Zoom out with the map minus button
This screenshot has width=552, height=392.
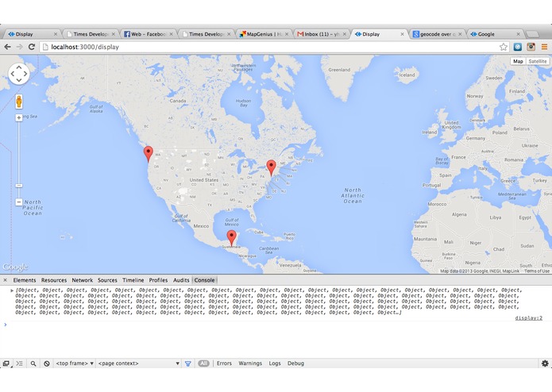[19, 202]
